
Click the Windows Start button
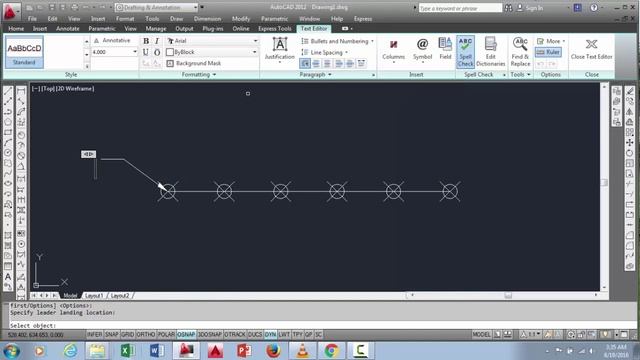point(11,351)
